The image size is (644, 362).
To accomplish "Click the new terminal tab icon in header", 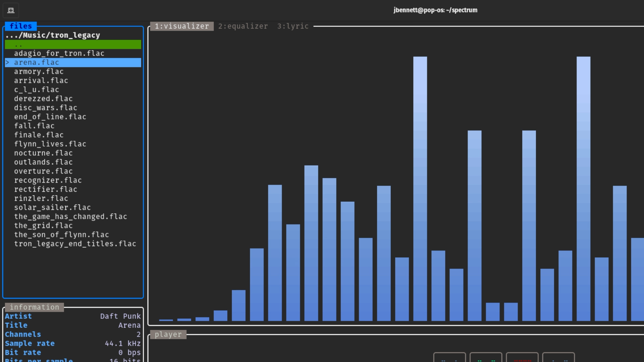I will [11, 10].
